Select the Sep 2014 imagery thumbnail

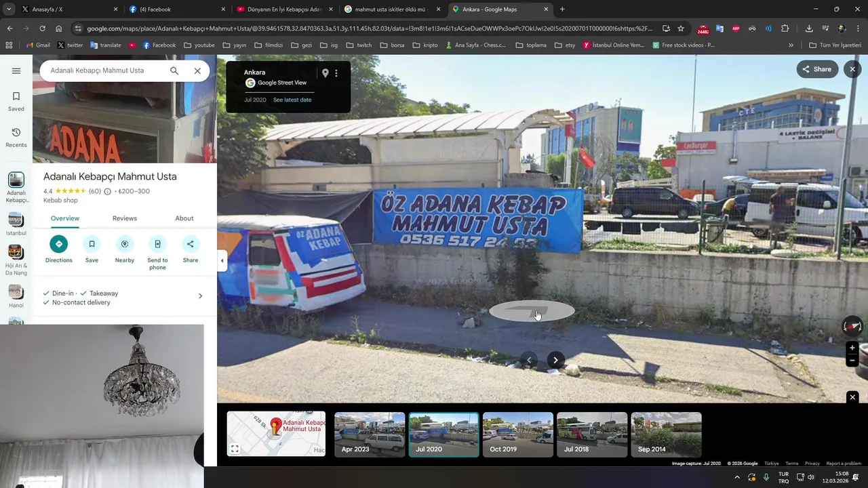coord(667,434)
